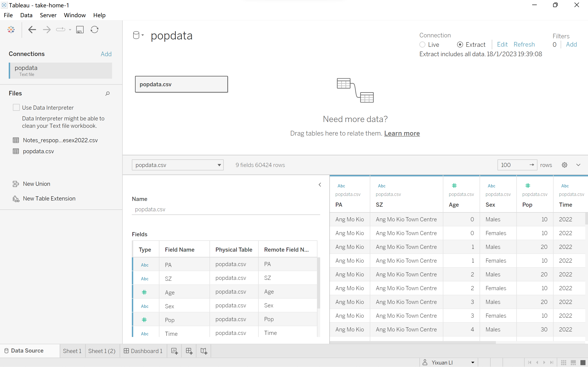The image size is (588, 367).
Task: Collapse the table details pane chevron
Action: (320, 185)
